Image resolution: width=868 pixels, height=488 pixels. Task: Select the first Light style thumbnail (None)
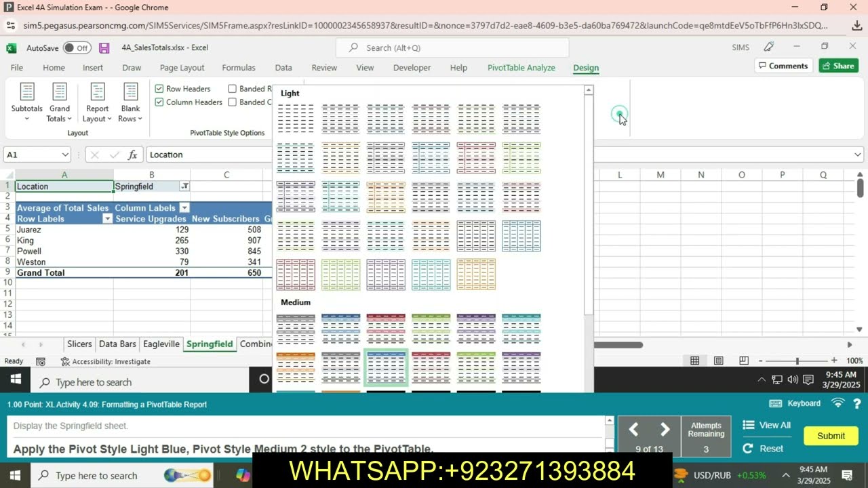296,119
